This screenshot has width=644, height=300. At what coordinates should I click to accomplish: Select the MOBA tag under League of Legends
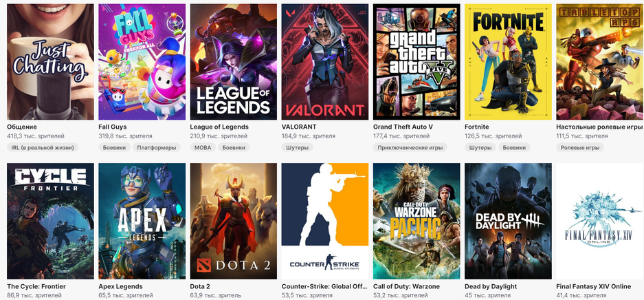point(203,147)
